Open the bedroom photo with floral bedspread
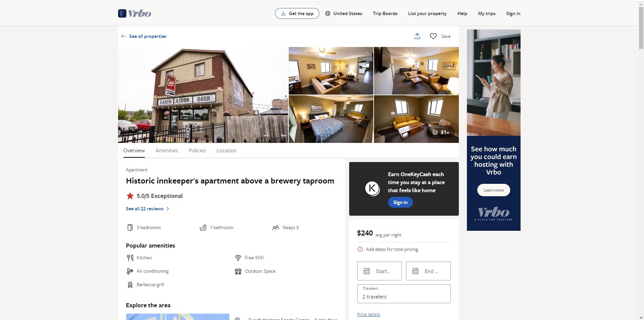The height and width of the screenshot is (320, 644). coord(331,119)
